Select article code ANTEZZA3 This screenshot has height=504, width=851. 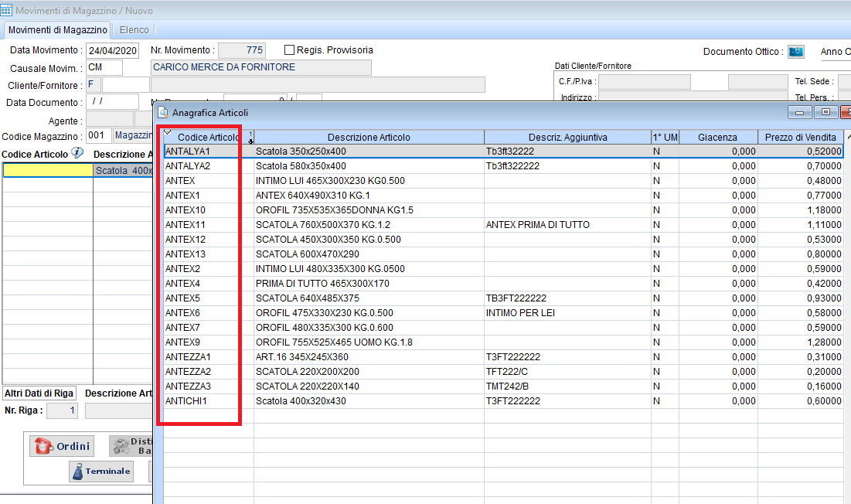[188, 386]
